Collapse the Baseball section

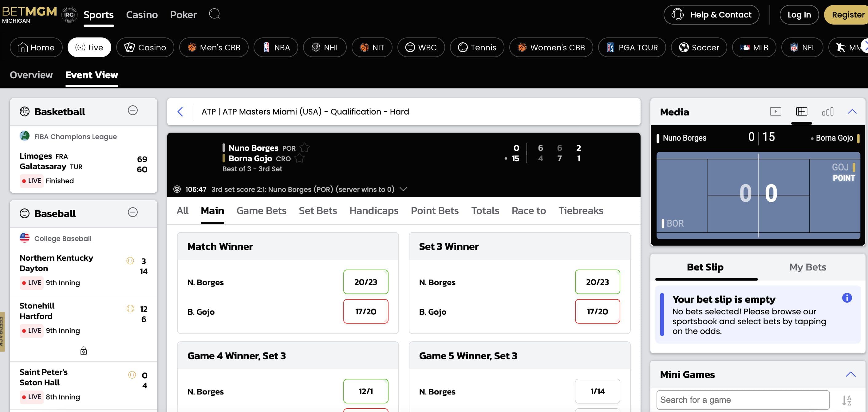(x=133, y=212)
